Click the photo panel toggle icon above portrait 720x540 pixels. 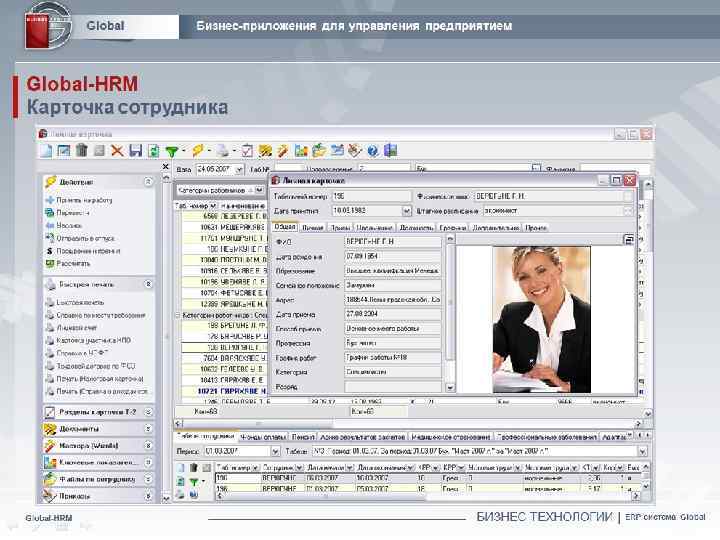[x=629, y=239]
